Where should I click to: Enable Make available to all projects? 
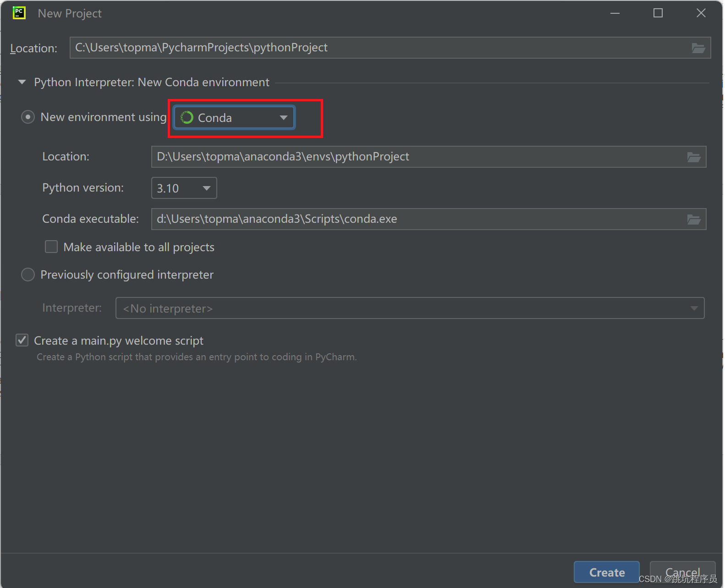(x=51, y=247)
